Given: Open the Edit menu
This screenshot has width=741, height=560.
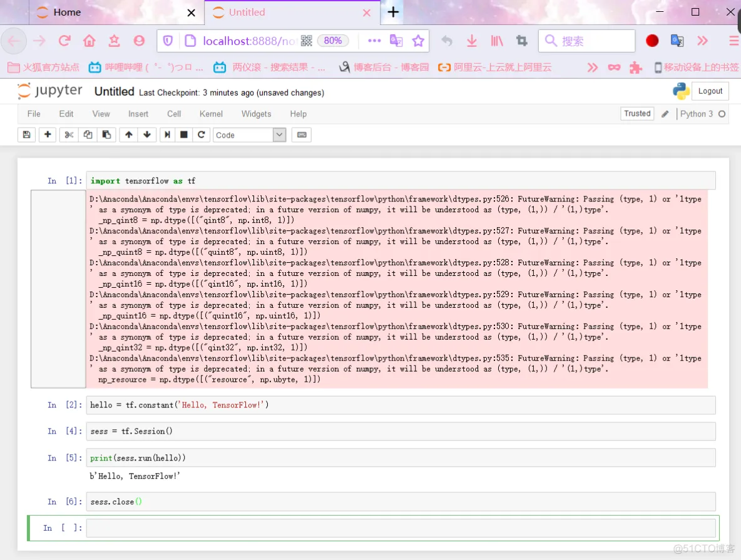Looking at the screenshot, I should (66, 114).
